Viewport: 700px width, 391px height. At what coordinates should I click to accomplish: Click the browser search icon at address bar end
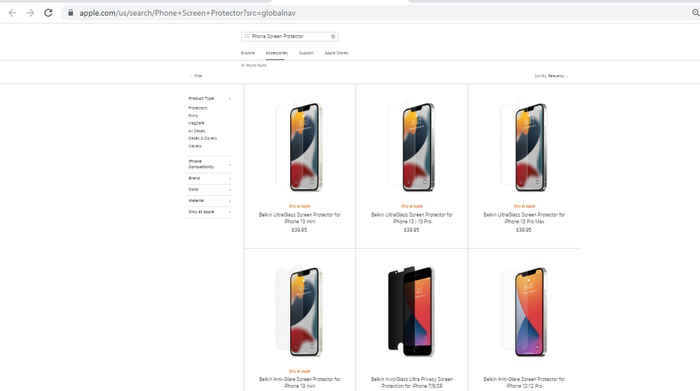point(696,13)
